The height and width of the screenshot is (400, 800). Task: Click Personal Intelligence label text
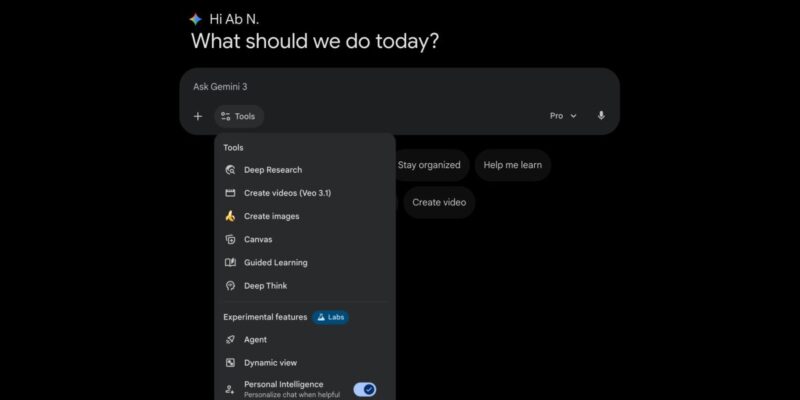click(x=284, y=384)
